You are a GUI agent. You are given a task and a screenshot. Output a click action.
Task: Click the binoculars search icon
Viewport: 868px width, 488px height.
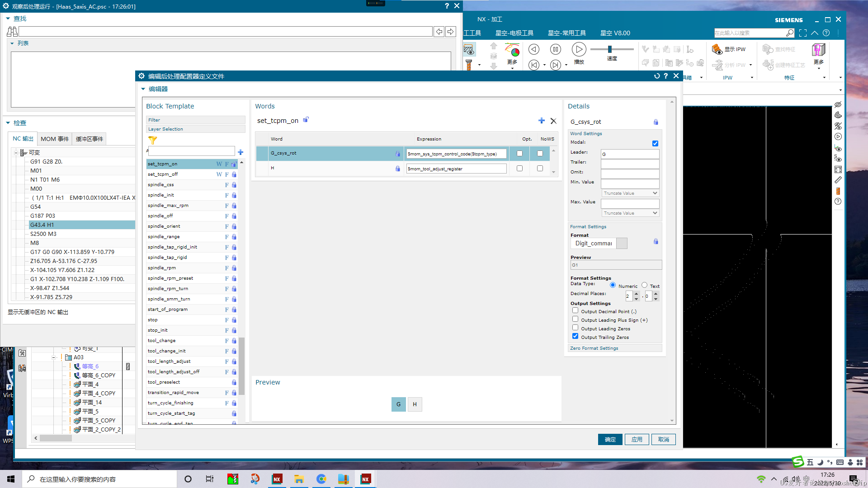pos(12,32)
